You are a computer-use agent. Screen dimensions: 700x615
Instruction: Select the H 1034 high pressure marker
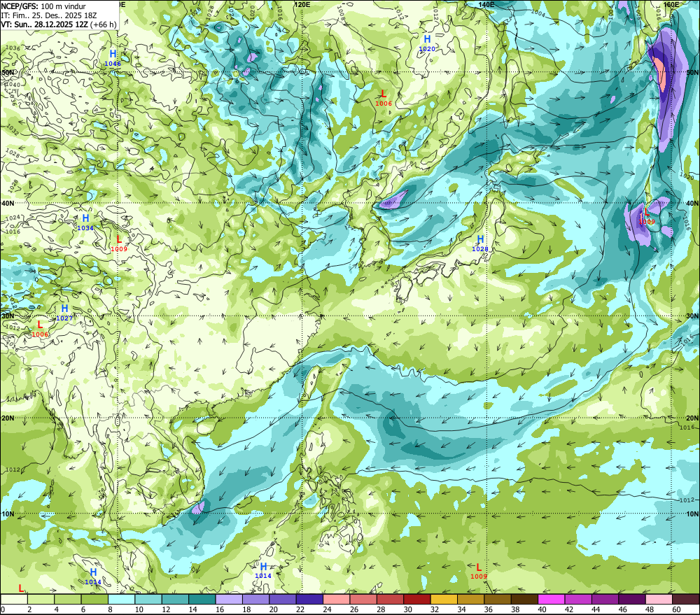(x=85, y=222)
